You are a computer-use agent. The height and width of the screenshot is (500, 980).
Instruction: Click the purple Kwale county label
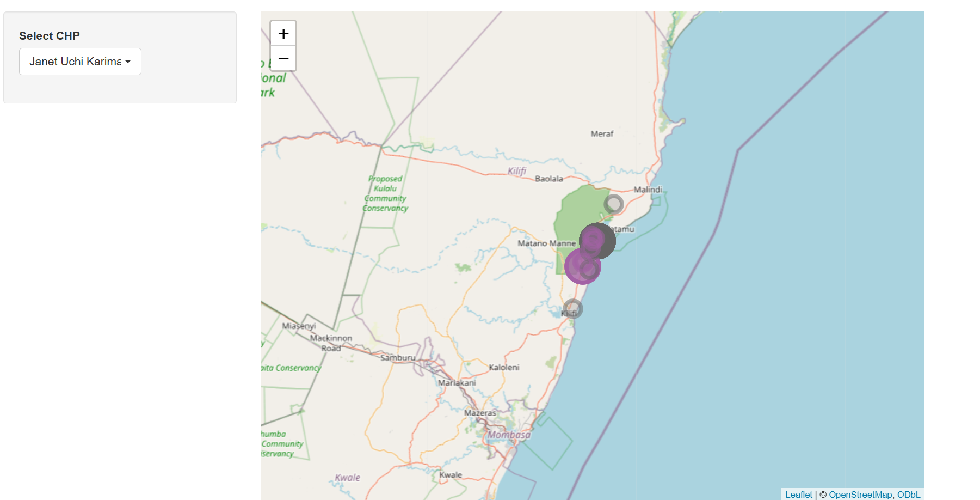pos(348,478)
